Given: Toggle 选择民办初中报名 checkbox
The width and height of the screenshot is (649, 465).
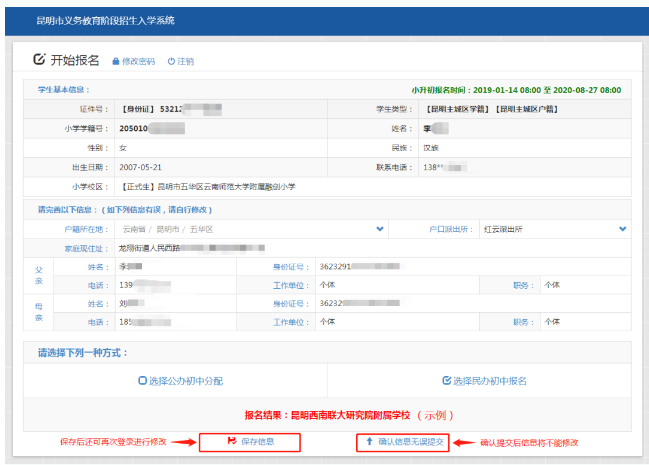Looking at the screenshot, I should point(447,380).
